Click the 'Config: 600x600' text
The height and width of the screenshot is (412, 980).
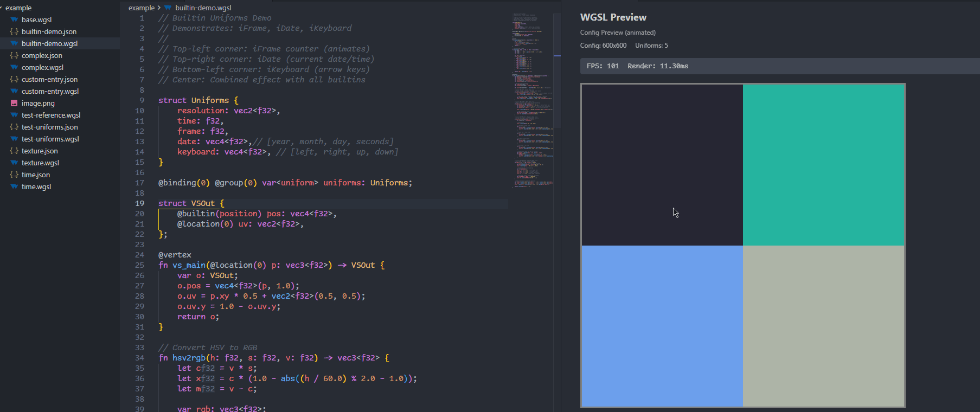603,46
